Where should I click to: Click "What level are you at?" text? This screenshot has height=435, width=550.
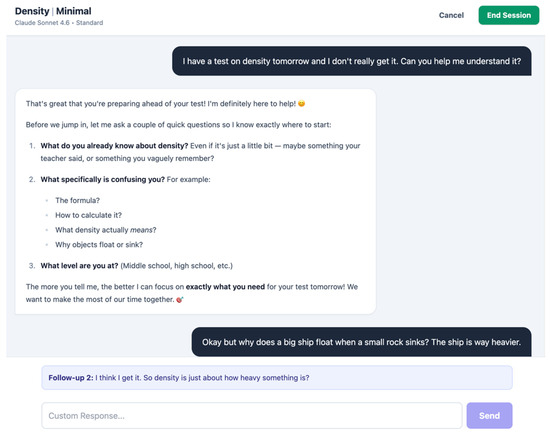click(x=79, y=266)
